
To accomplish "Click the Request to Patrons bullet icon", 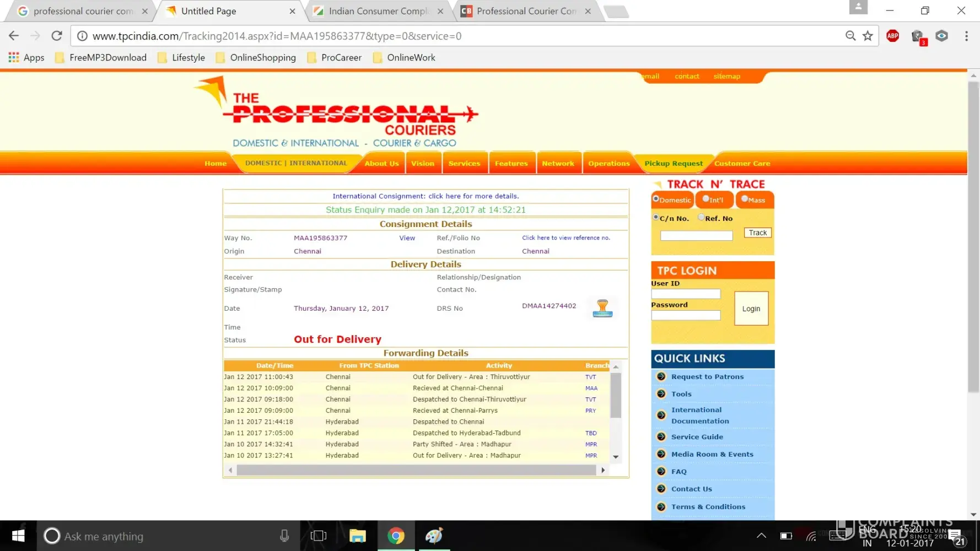I will (x=661, y=376).
